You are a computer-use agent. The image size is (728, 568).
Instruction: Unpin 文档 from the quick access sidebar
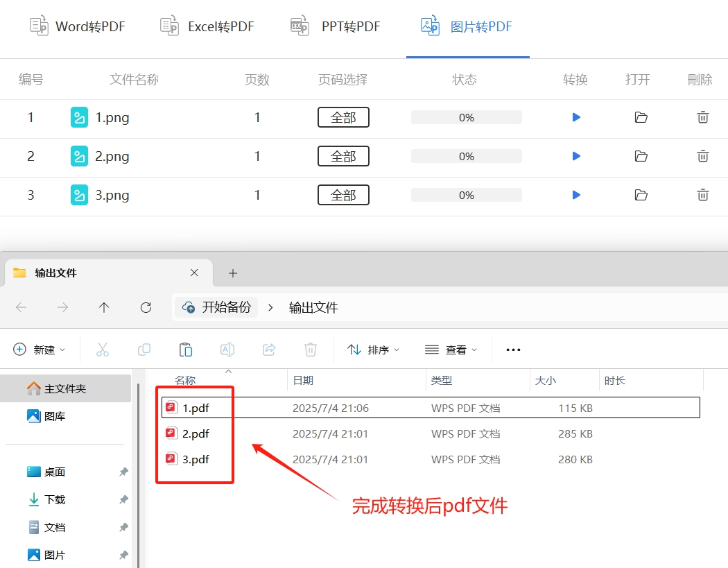pos(123,527)
